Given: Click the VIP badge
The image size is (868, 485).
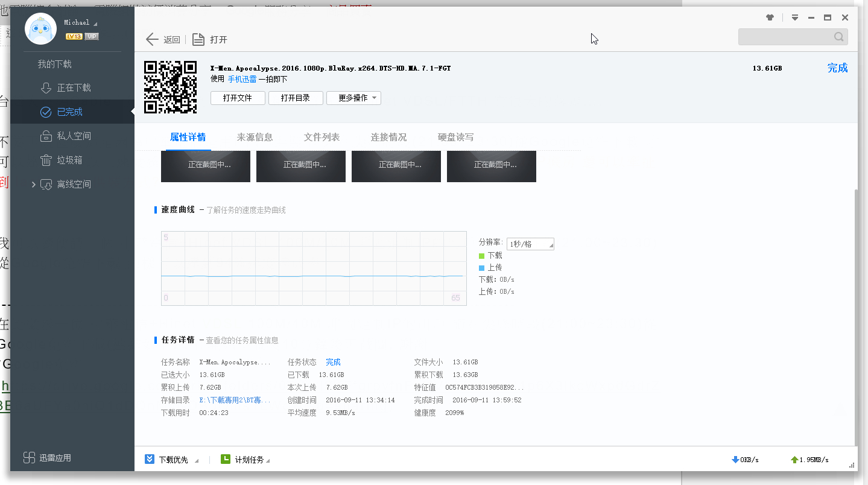Looking at the screenshot, I should point(92,36).
